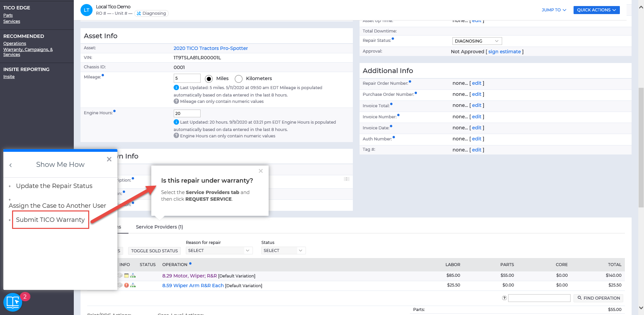
Task: Select Assign the Case to Another User
Action: [x=57, y=206]
